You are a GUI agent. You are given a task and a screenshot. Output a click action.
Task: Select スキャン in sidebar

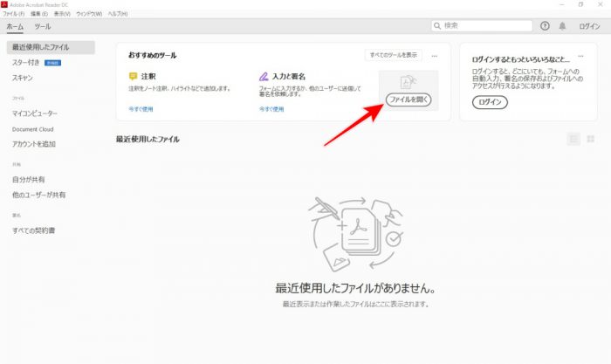click(x=22, y=78)
